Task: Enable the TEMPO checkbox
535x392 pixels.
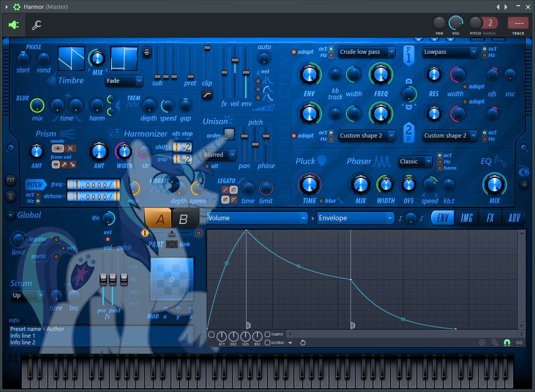Action: pos(268,334)
